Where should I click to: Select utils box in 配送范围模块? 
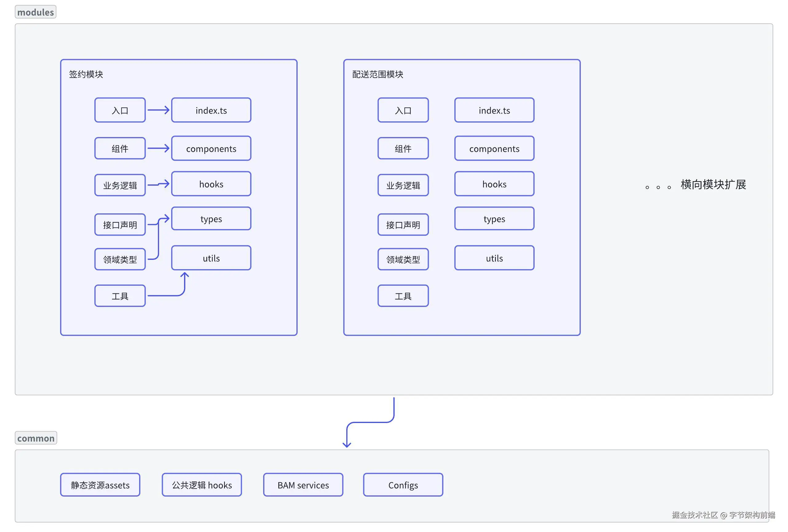pos(494,258)
